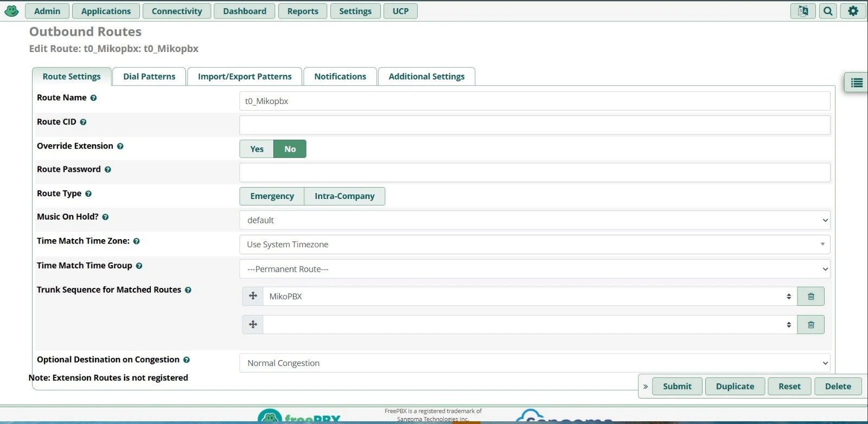Open the Settings menu
The width and height of the screenshot is (868, 424).
(355, 11)
